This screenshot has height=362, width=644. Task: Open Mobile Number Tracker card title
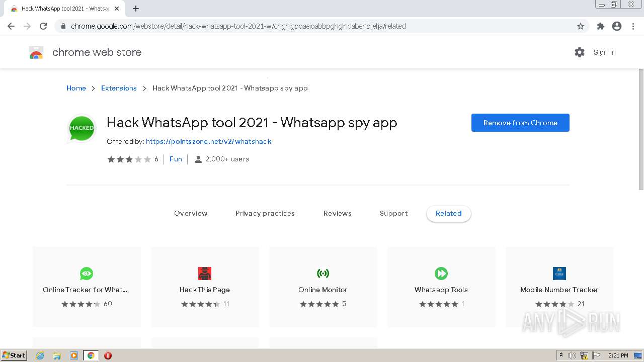click(559, 290)
